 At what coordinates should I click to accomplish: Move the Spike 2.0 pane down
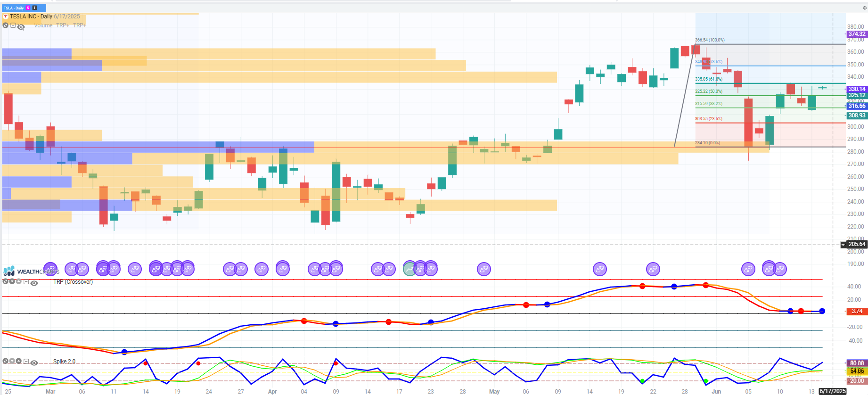(12, 361)
